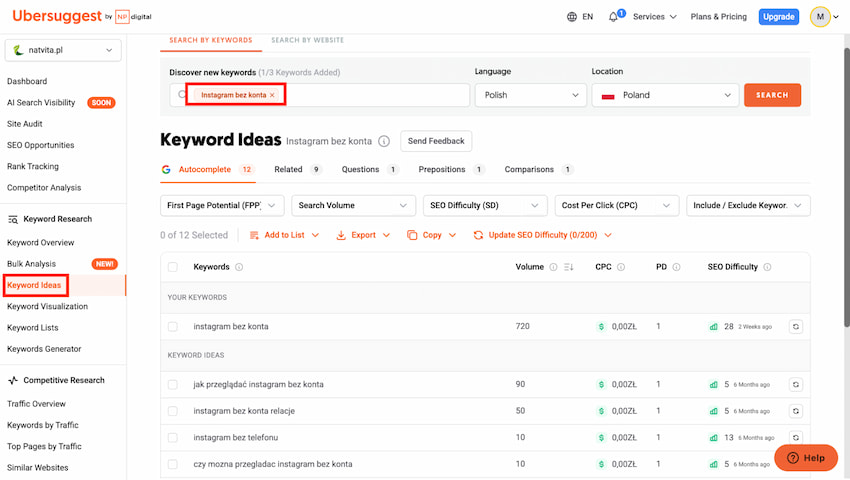Switch to the Questions tab
The image size is (850, 480).
pos(370,170)
